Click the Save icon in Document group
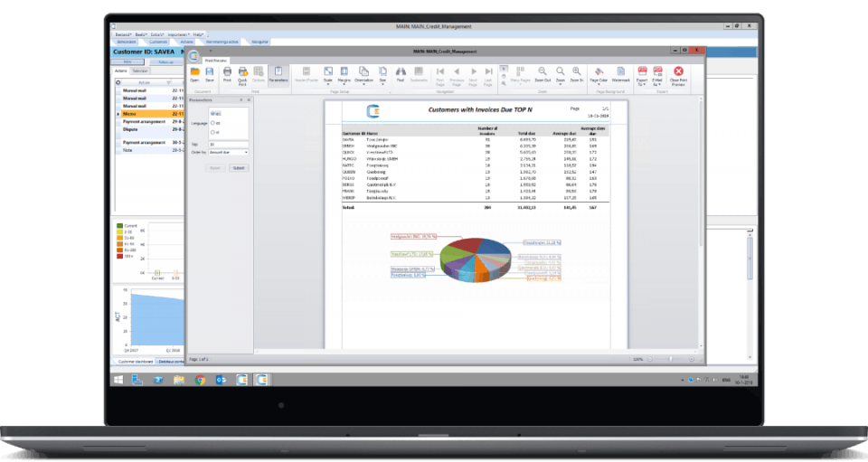868x462 pixels. [x=210, y=75]
